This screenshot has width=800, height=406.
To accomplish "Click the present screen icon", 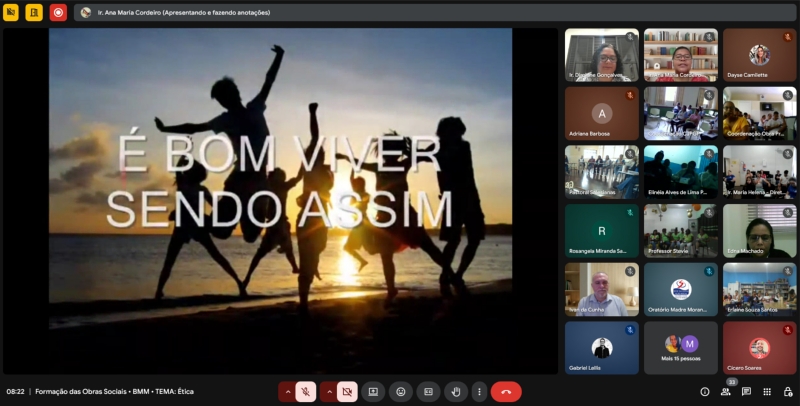I will pyautogui.click(x=373, y=392).
